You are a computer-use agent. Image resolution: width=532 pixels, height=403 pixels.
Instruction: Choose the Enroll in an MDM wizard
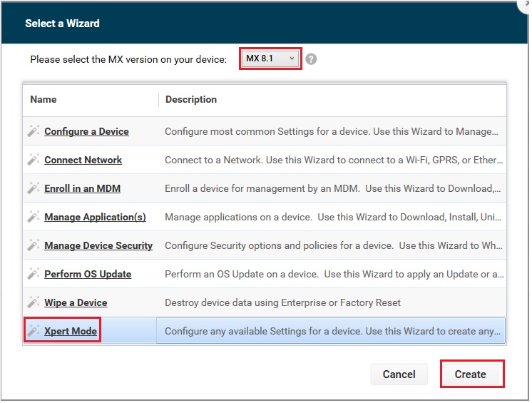(x=83, y=188)
